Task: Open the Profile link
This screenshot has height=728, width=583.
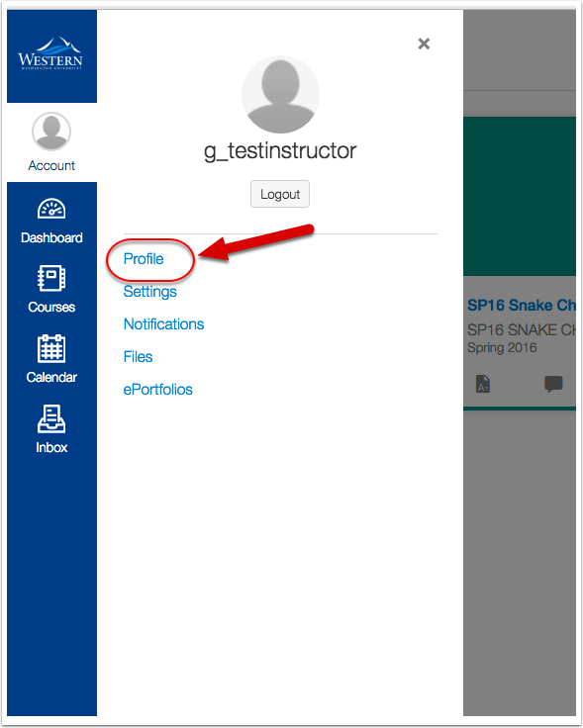Action: coord(144,258)
